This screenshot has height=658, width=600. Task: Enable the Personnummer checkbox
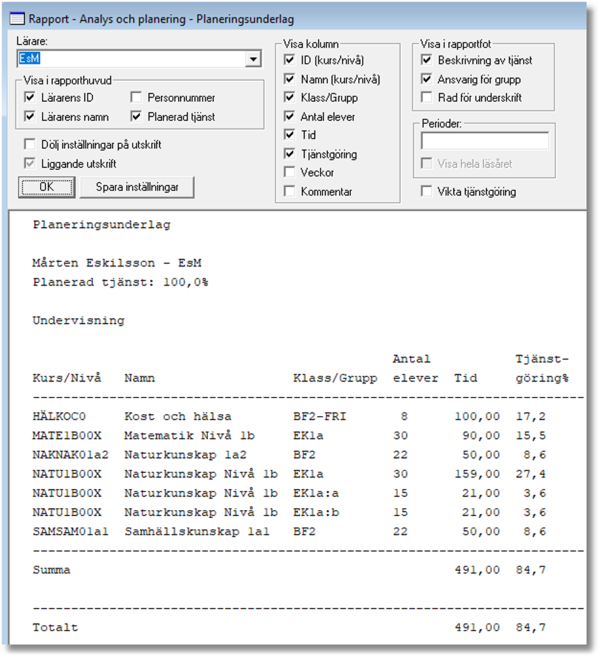(138, 98)
